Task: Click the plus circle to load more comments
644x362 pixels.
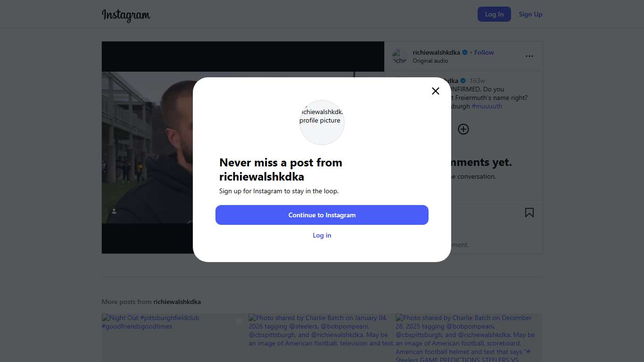Action: pos(463,129)
